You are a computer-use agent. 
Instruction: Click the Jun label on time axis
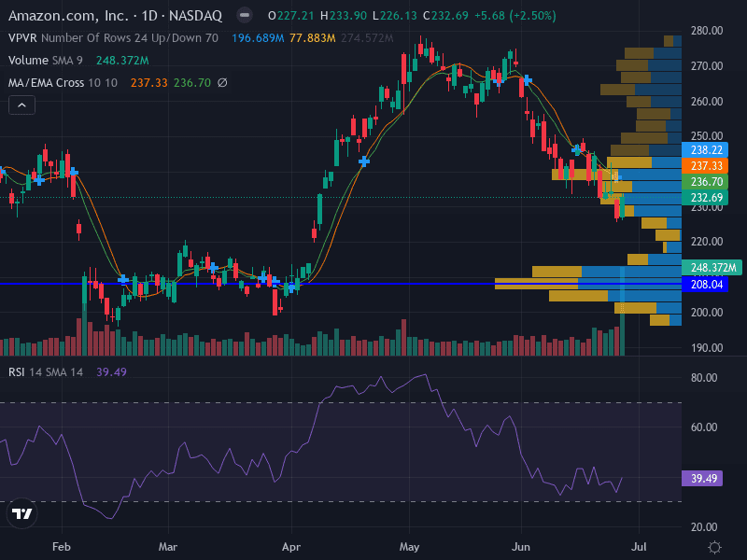click(x=521, y=547)
